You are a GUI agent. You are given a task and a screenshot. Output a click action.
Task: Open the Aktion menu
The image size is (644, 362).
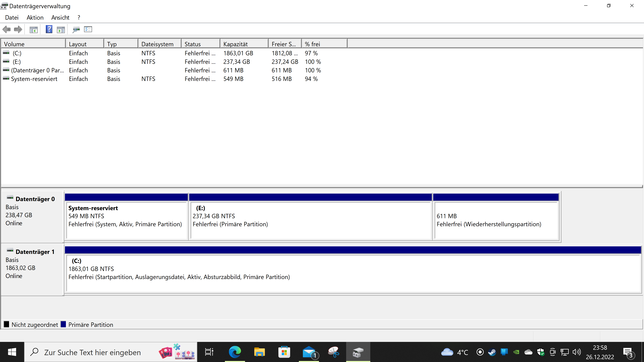click(x=35, y=17)
